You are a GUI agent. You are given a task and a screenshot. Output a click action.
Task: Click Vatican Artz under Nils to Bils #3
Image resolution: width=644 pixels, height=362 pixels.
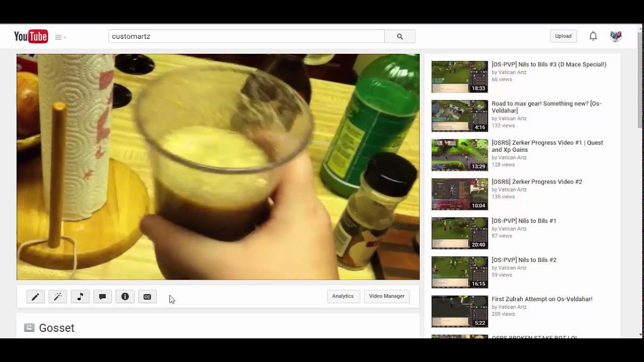click(512, 72)
